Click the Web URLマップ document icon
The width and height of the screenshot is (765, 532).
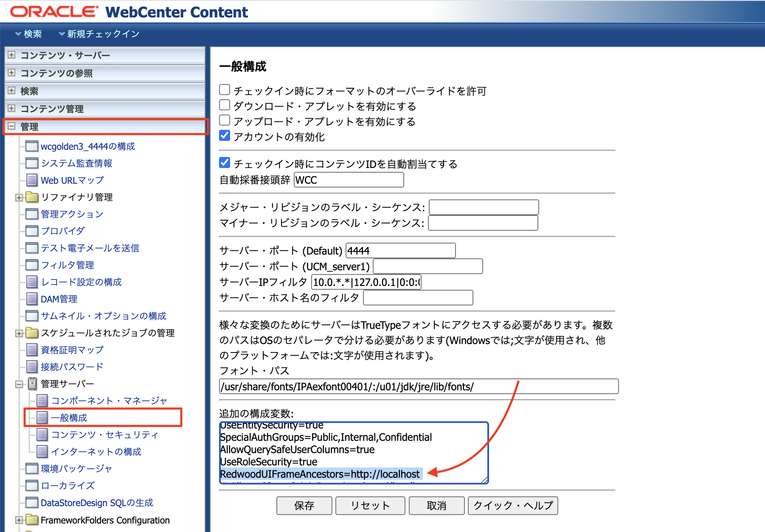[32, 180]
